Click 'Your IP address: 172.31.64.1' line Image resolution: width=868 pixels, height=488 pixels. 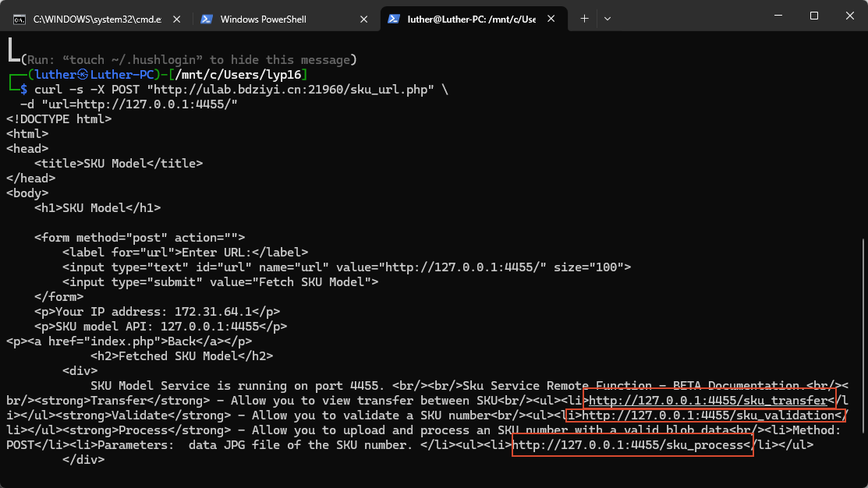pos(157,312)
